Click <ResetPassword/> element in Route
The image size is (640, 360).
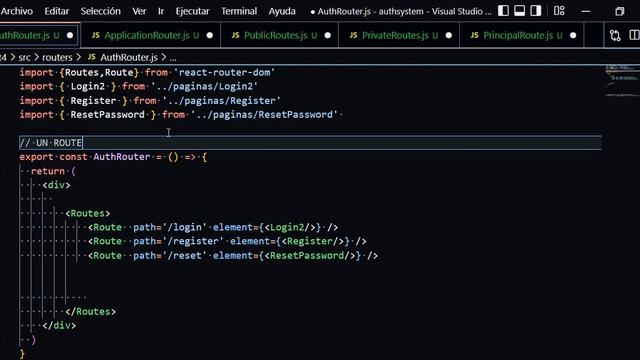(x=310, y=256)
